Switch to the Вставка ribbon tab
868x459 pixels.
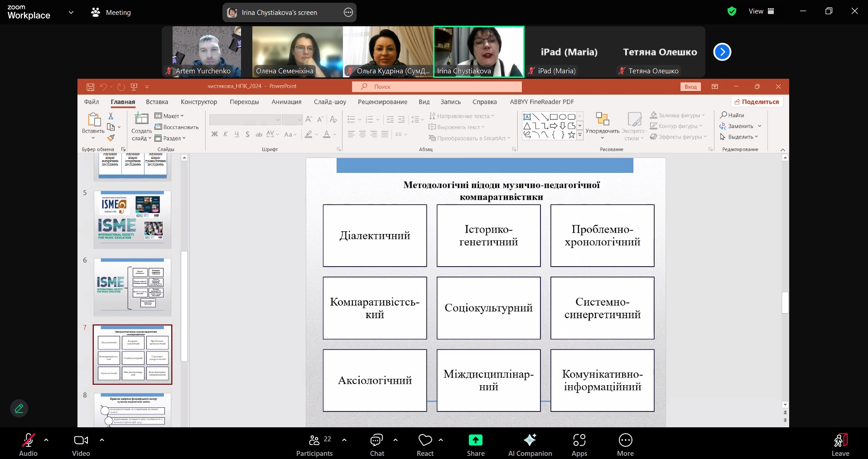click(157, 102)
